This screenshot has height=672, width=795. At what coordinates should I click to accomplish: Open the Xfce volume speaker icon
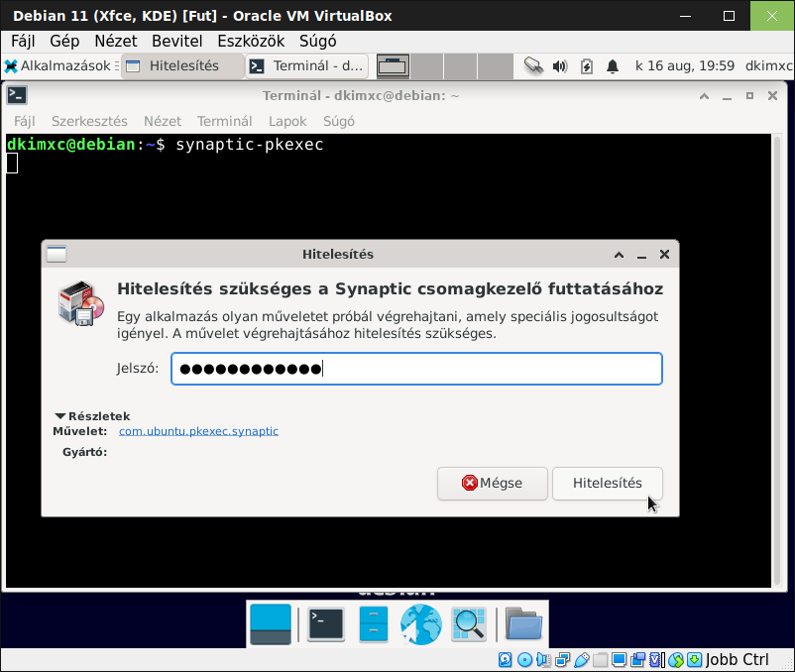pos(560,66)
